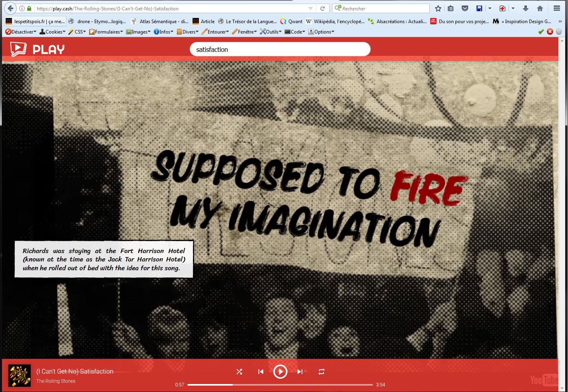Open the Images dropdown menu
The height and width of the screenshot is (392, 568).
[138, 32]
